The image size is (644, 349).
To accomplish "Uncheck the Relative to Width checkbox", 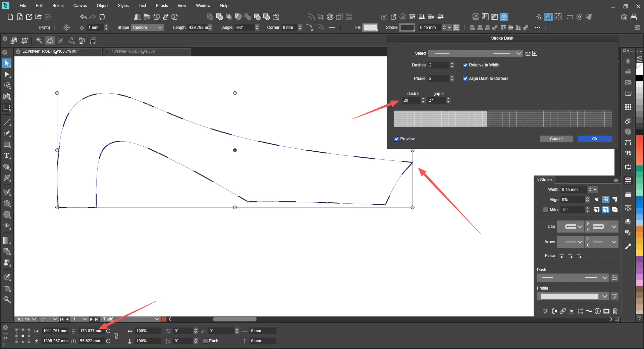I will click(x=465, y=65).
